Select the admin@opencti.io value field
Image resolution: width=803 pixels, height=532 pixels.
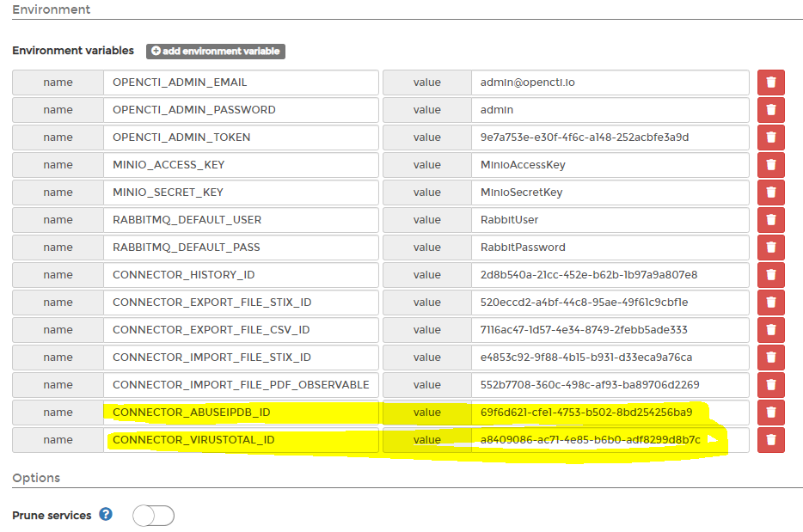pyautogui.click(x=608, y=82)
